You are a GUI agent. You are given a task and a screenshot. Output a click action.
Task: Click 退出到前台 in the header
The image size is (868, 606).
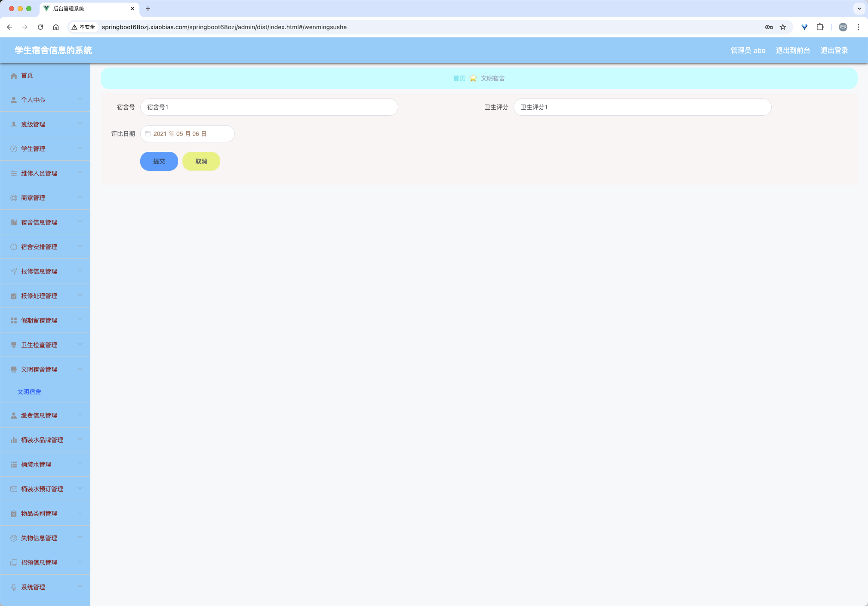pos(793,51)
